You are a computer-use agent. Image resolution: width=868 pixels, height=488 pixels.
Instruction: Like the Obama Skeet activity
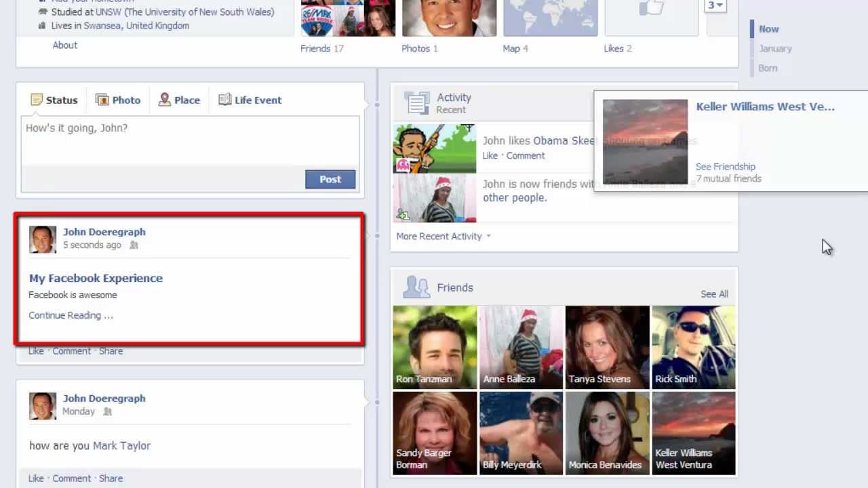point(490,155)
